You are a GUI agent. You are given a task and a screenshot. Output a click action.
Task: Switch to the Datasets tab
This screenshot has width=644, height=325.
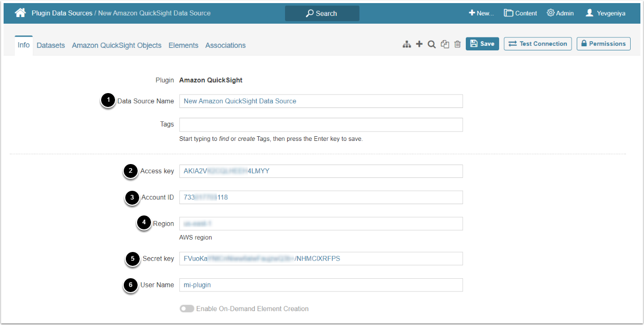point(51,45)
